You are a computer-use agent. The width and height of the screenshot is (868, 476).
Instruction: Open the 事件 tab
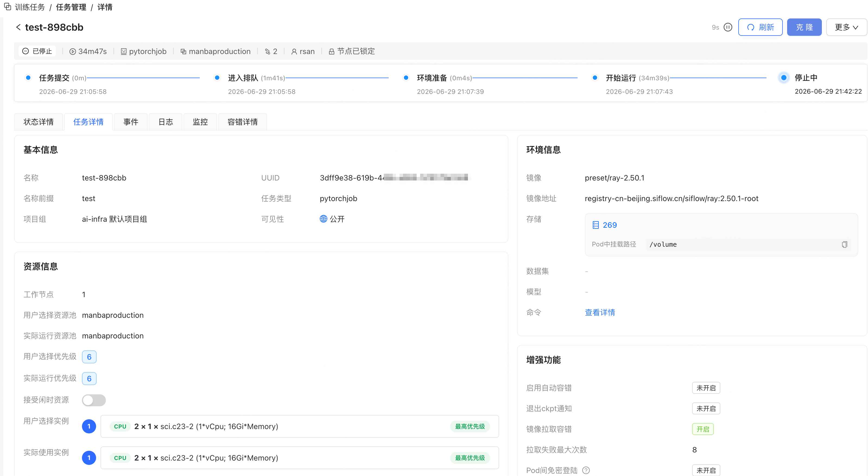131,122
